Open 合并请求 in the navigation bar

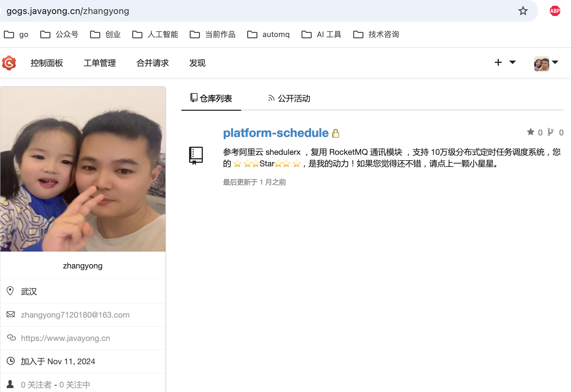point(152,63)
